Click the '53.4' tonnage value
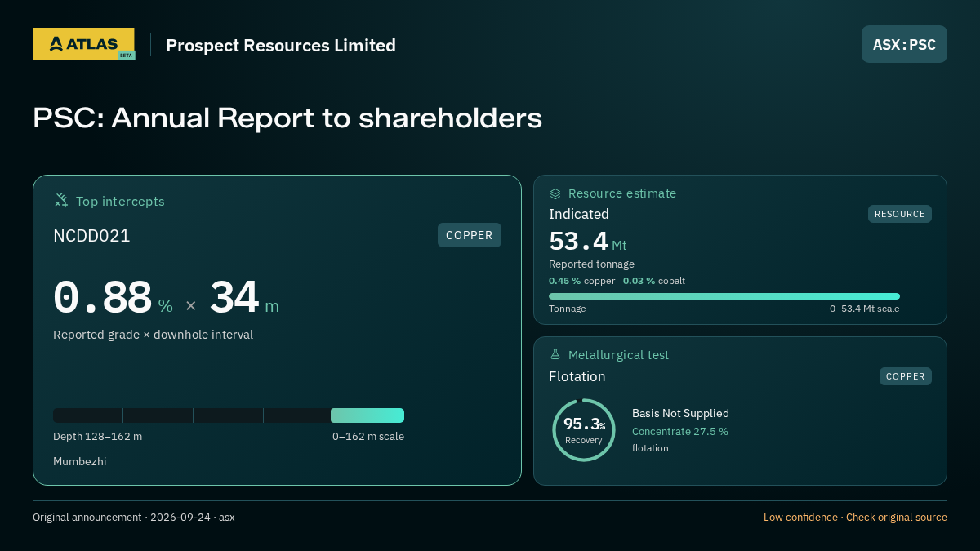Screen dimensions: 980x551 (x=578, y=242)
